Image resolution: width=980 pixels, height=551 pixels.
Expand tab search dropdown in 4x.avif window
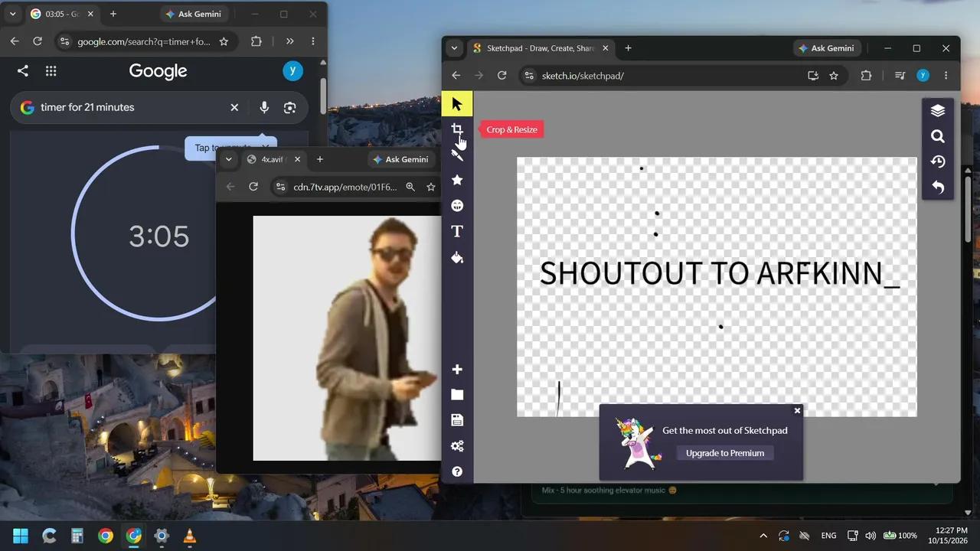pos(228,159)
